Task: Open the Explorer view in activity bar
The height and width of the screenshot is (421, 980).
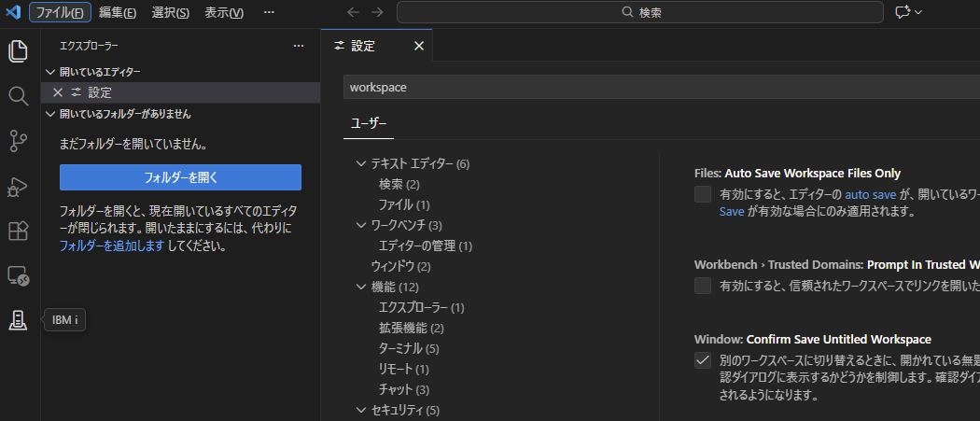Action: (18, 50)
